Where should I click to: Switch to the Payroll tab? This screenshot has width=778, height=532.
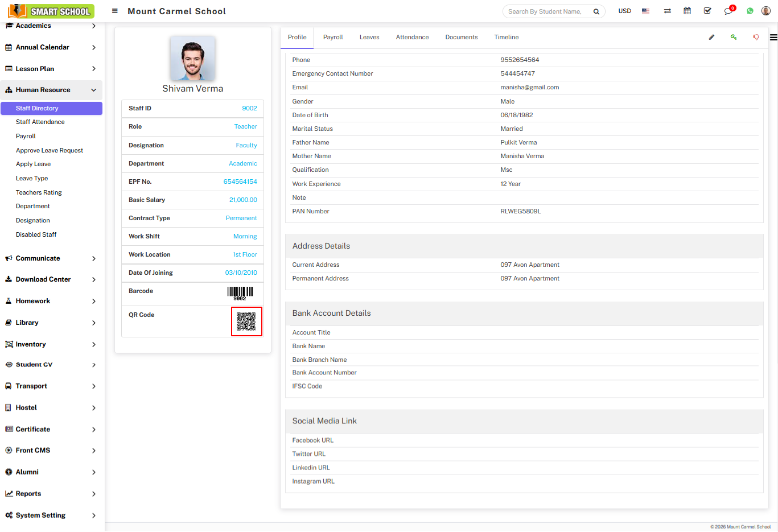coord(333,37)
